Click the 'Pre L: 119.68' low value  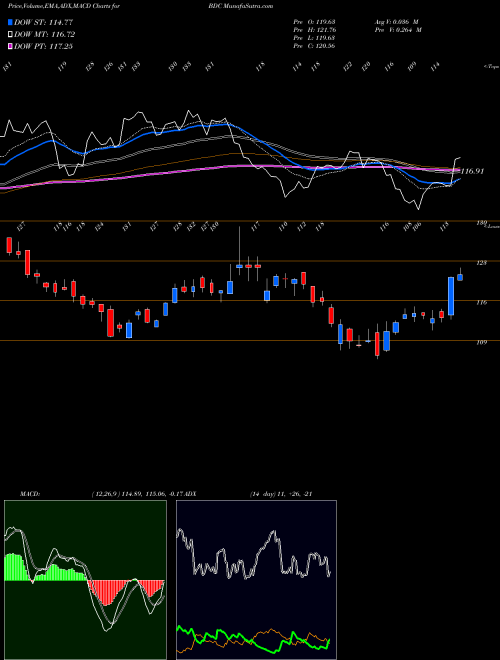click(314, 38)
